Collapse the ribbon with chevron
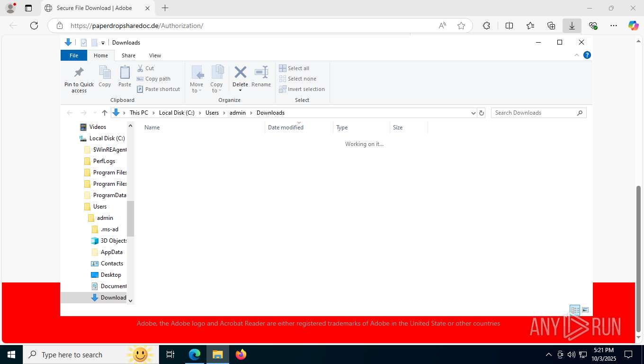 (577, 55)
